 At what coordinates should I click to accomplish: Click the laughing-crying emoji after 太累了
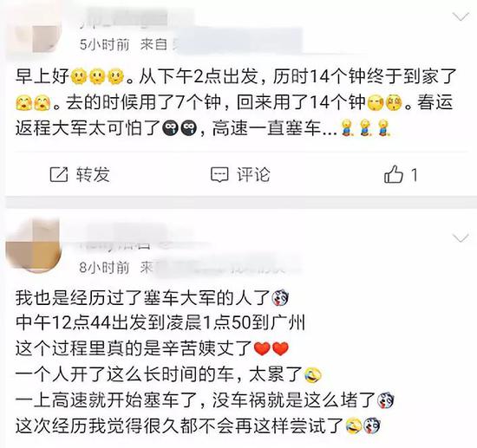[x=313, y=374]
